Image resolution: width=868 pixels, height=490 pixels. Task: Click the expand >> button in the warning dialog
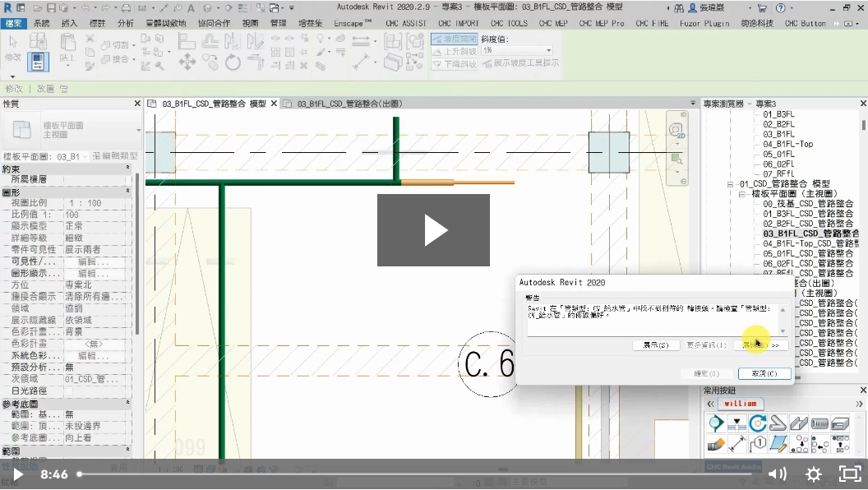pos(763,345)
